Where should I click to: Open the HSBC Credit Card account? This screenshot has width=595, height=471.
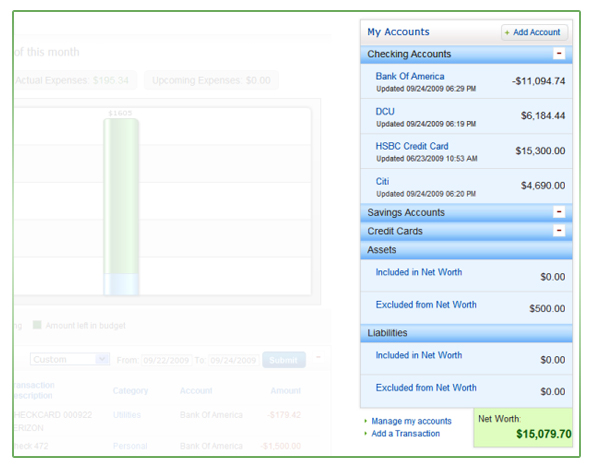(412, 146)
